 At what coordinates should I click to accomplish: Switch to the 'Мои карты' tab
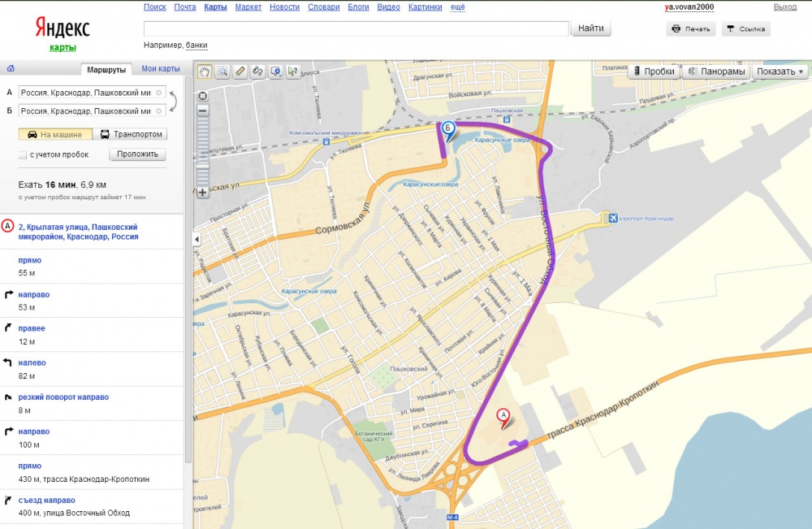161,68
